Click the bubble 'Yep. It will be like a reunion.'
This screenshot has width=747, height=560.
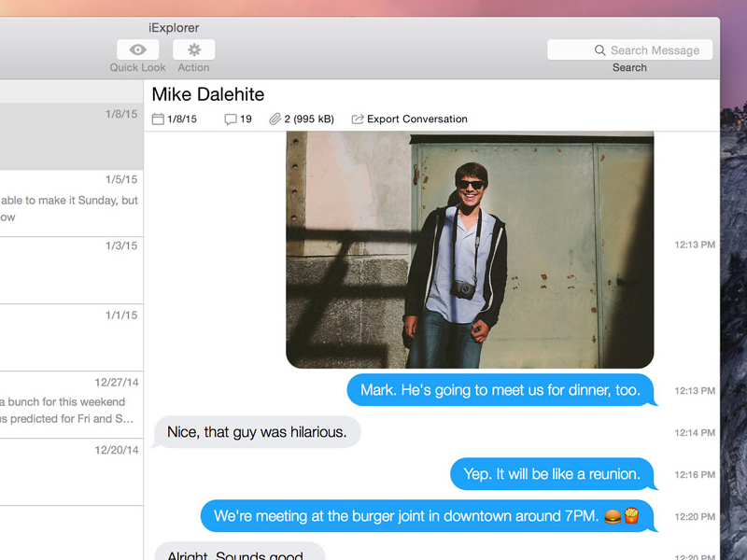(553, 474)
